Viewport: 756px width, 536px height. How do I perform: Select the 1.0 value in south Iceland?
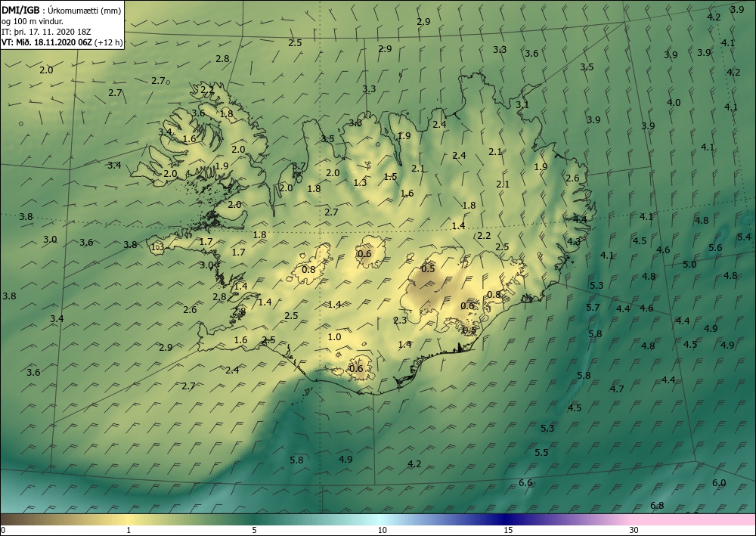334,337
